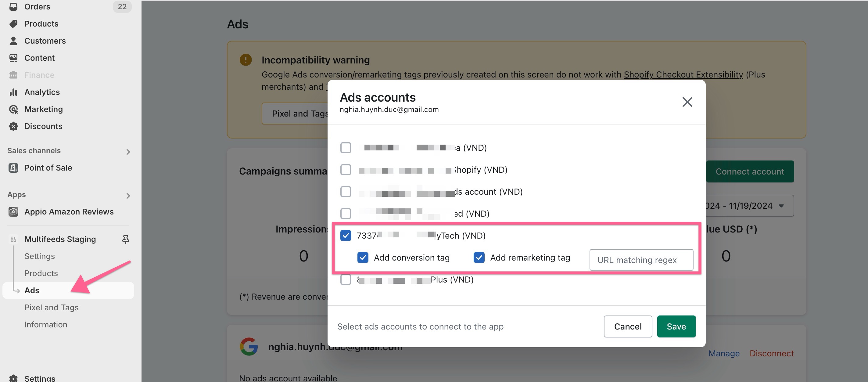Click the Apps heading in sidebar
The width and height of the screenshot is (868, 382).
pyautogui.click(x=16, y=195)
